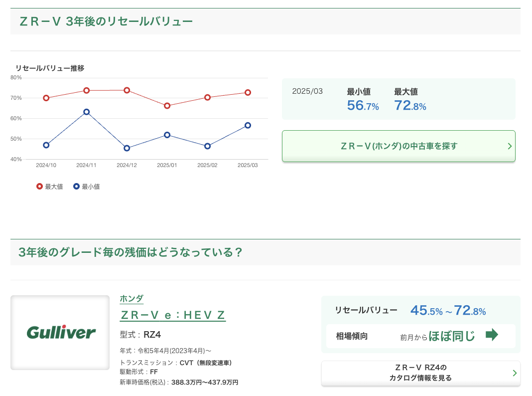Viewport: 532px width, 396px height.
Task: Select the 2025/03 maximum data point
Action: (x=248, y=93)
